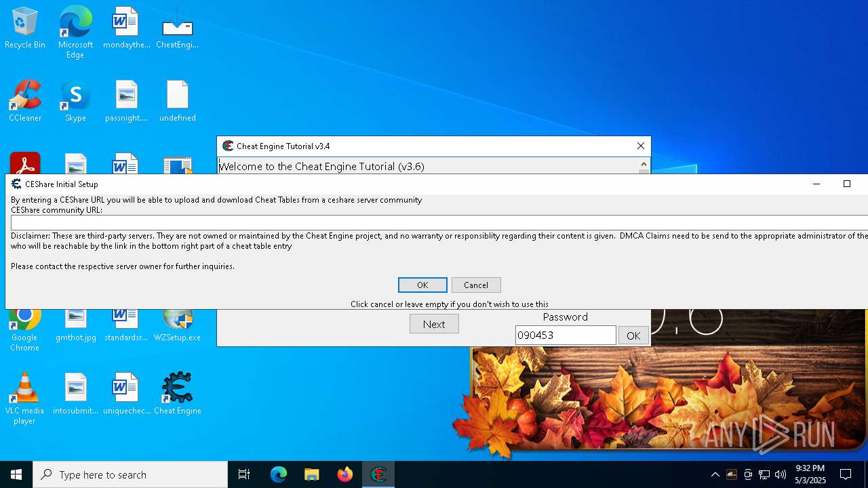This screenshot has height=488, width=868.
Task: Open Task View on taskbar
Action: click(244, 474)
